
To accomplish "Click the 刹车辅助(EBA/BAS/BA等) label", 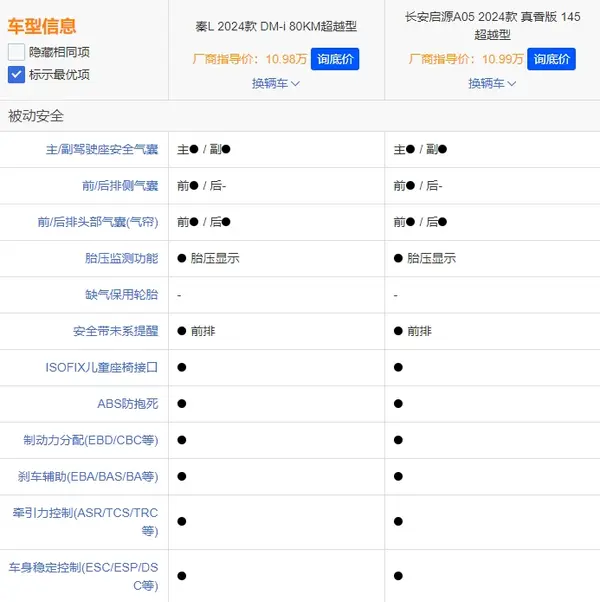I will click(x=88, y=476).
